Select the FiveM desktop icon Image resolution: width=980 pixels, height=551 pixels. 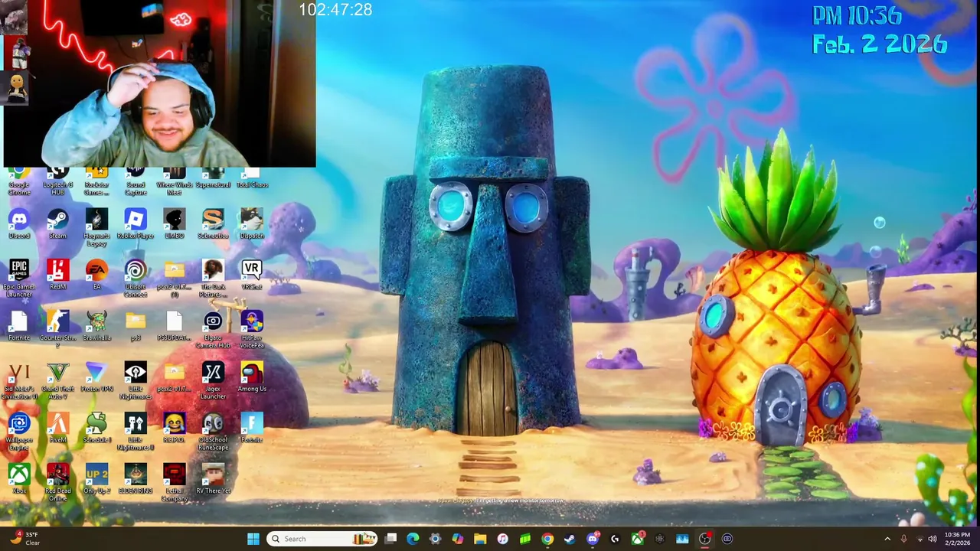57,428
